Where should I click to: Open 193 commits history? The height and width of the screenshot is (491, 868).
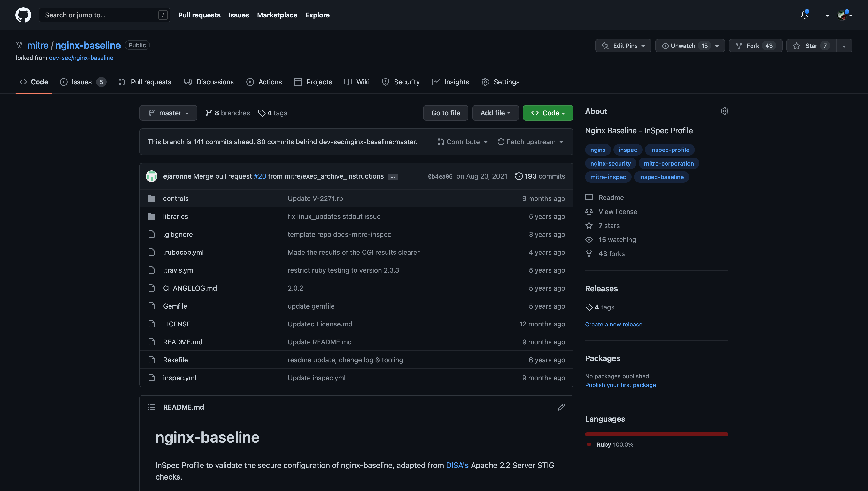540,176
